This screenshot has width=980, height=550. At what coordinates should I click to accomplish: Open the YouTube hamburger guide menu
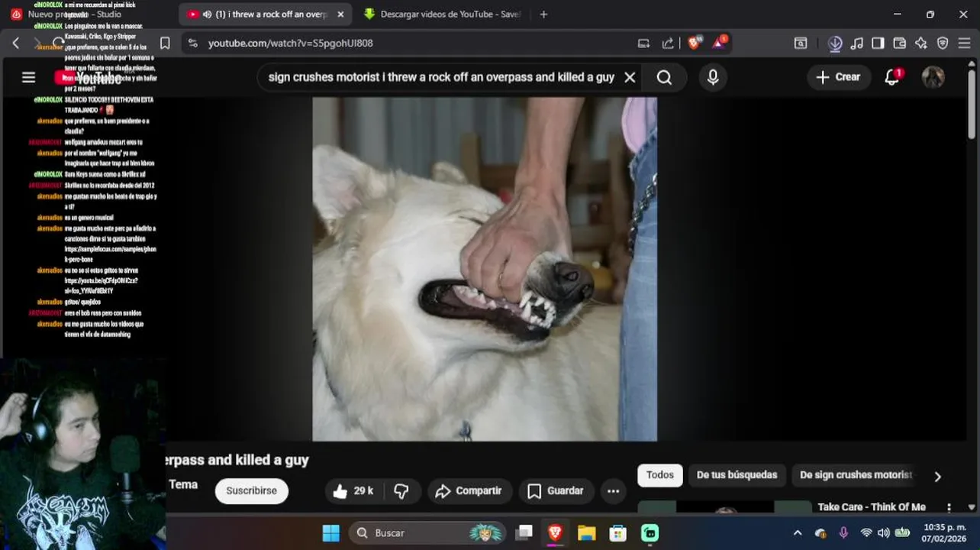pos(29,77)
